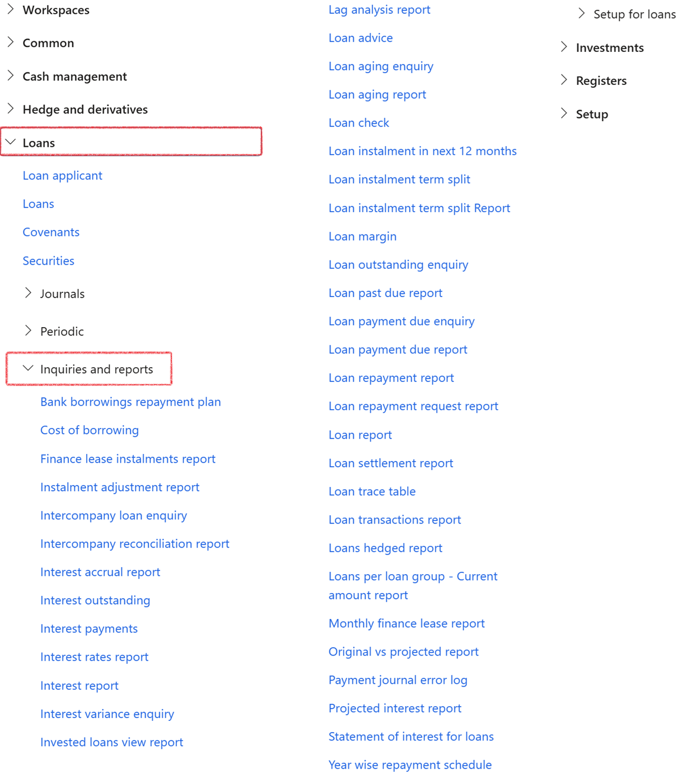
Task: Expand the Journals submenu
Action: [28, 293]
